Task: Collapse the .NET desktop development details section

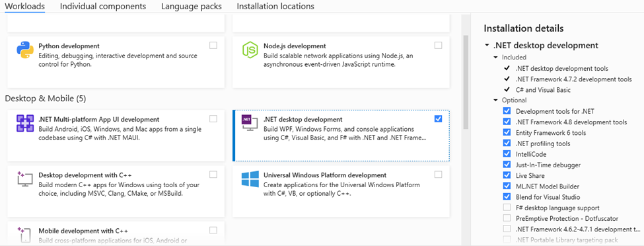Action: (487, 46)
